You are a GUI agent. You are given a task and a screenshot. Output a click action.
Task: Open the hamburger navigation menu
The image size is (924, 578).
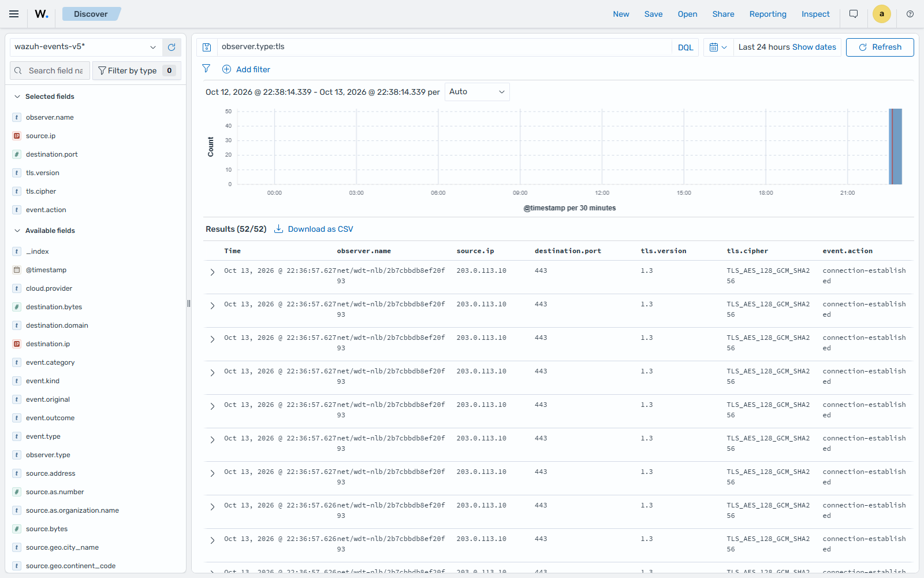(14, 14)
